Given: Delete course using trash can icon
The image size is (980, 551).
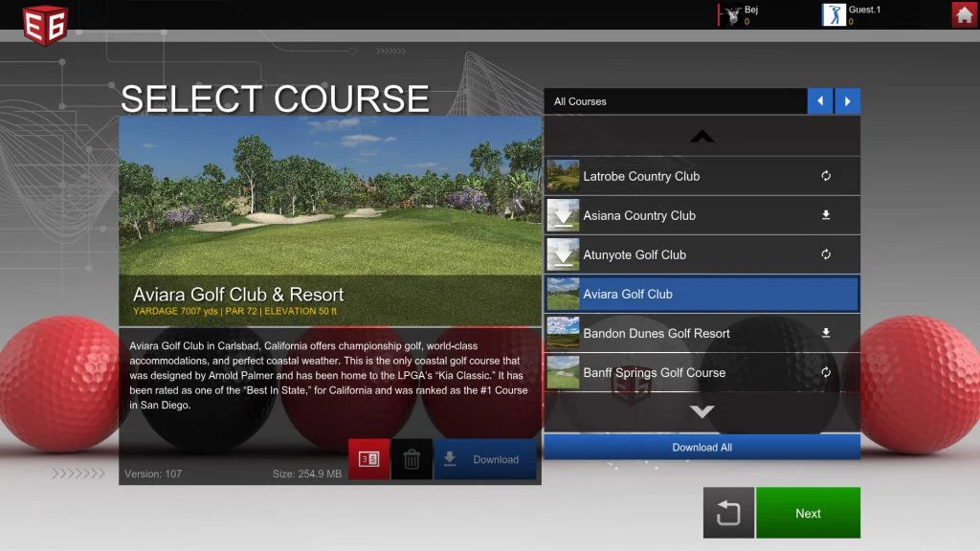Looking at the screenshot, I should [412, 459].
